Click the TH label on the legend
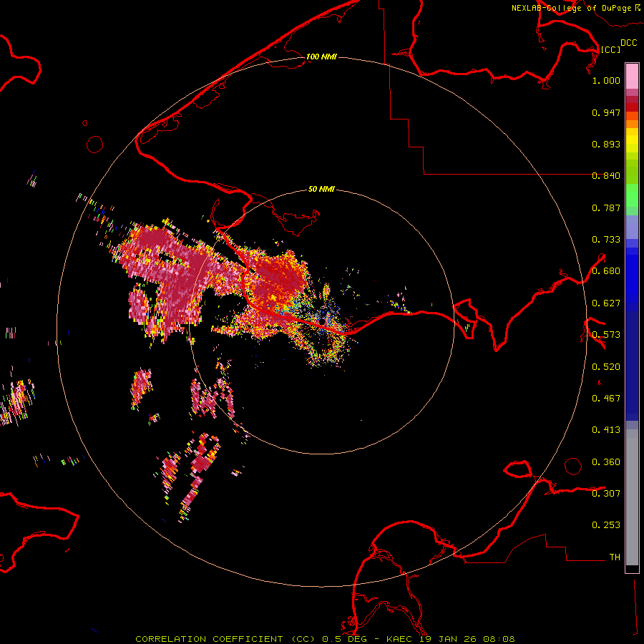Viewport: 644px width, 644px height. (x=614, y=557)
